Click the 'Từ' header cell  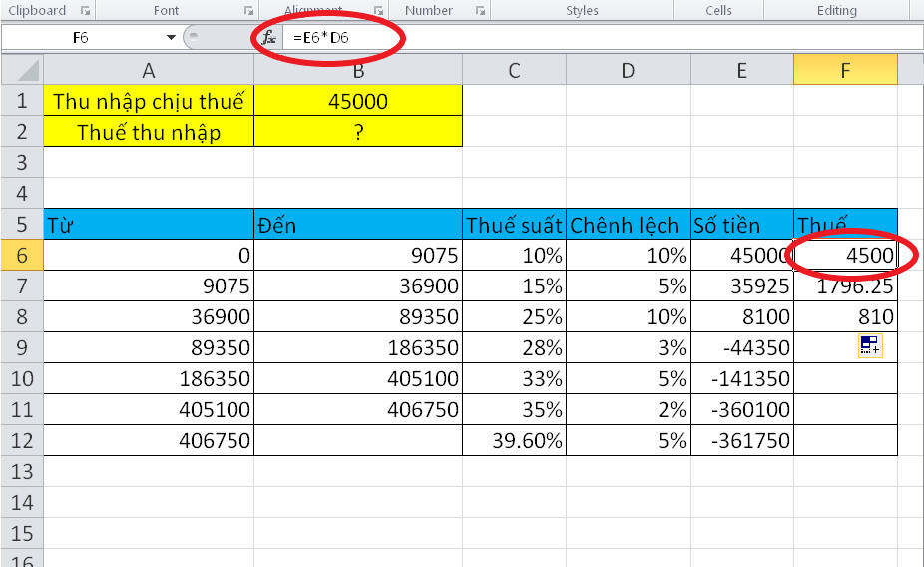pos(149,224)
